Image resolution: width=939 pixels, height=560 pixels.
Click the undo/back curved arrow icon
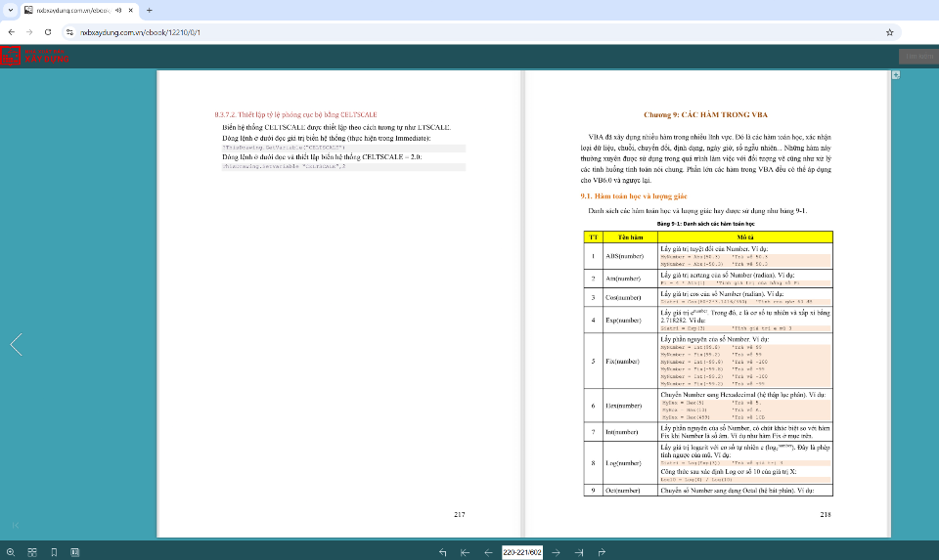click(444, 552)
